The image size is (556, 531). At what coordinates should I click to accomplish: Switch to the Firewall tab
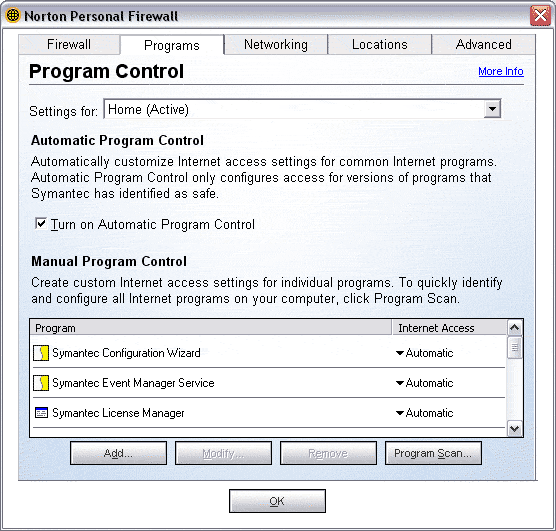pyautogui.click(x=69, y=45)
